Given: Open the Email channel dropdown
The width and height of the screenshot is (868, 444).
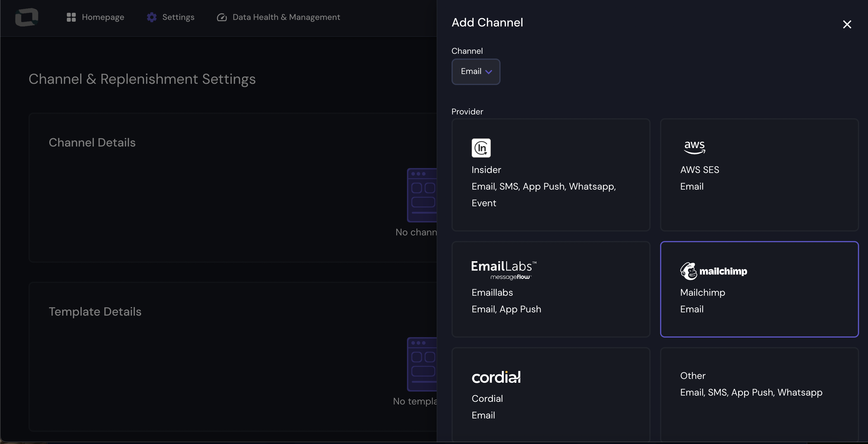Looking at the screenshot, I should click(471, 71).
